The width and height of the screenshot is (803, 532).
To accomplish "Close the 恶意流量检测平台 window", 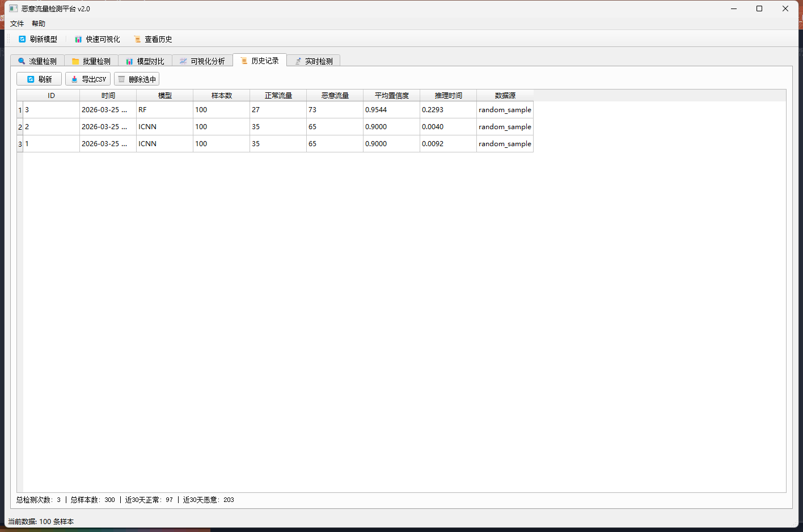I will point(785,8).
